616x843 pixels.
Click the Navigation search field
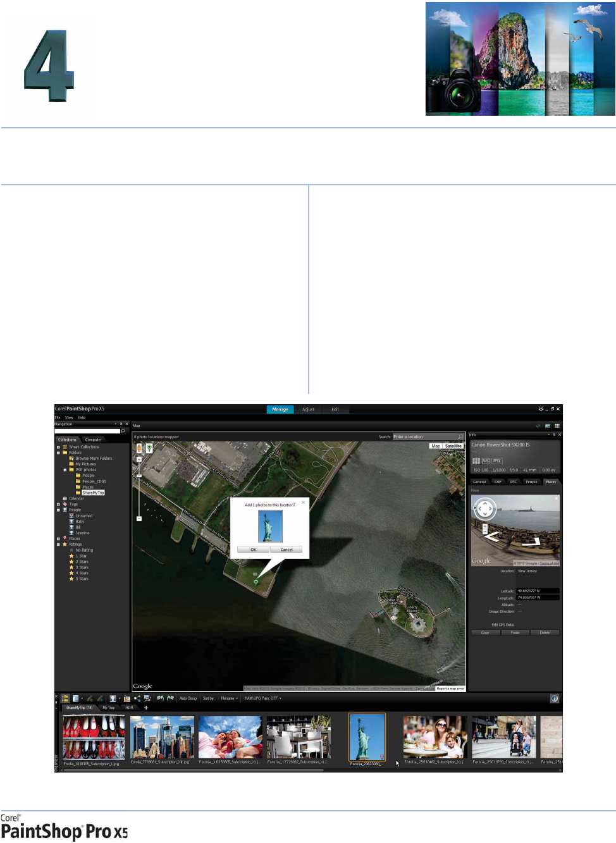pyautogui.click(x=87, y=431)
